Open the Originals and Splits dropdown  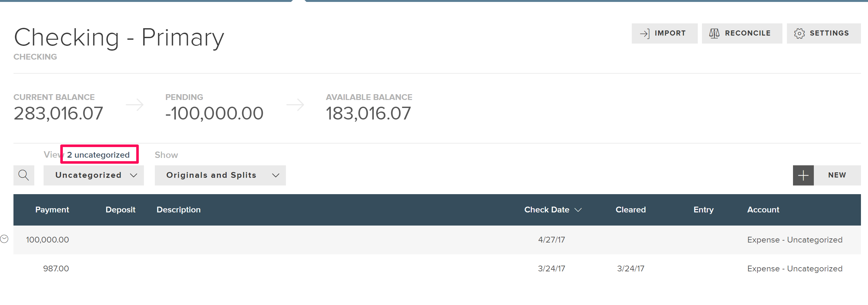tap(220, 175)
